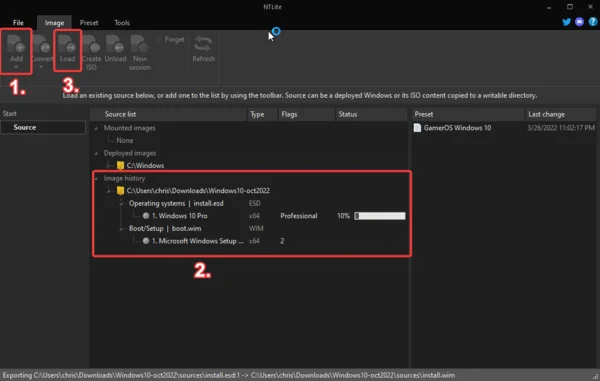Click the 'Professional' flag cell
This screenshot has width=600, height=381.
coord(299,216)
